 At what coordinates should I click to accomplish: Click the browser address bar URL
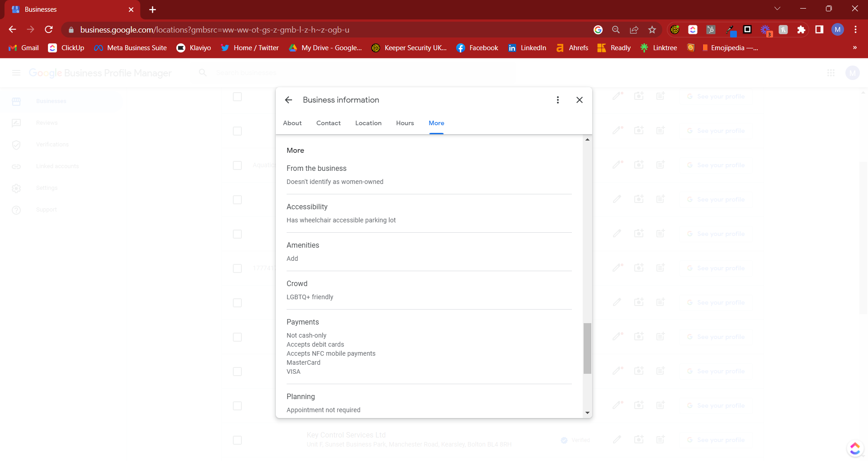click(215, 30)
